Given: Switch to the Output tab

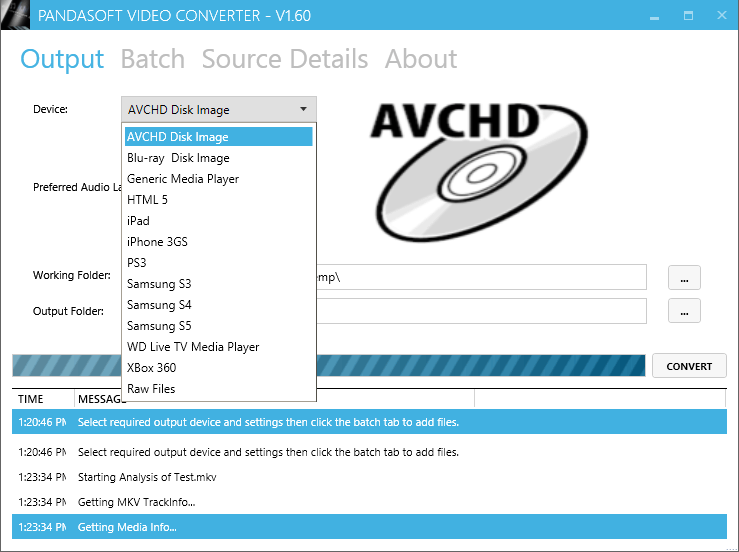Looking at the screenshot, I should point(62,59).
